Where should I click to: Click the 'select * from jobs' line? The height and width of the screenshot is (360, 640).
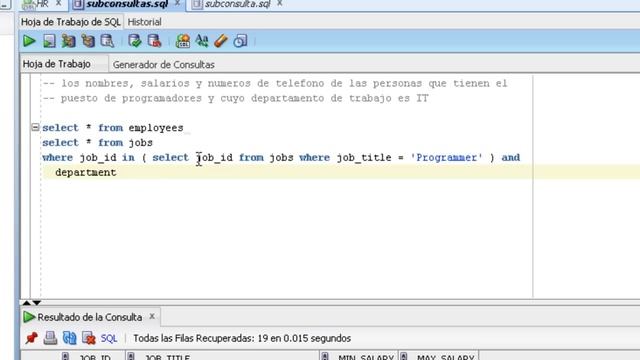point(98,143)
